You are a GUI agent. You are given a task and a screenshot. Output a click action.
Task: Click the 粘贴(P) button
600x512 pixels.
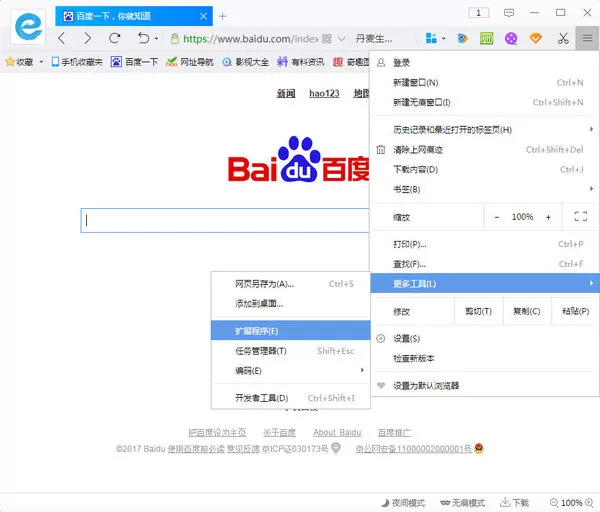tap(575, 311)
